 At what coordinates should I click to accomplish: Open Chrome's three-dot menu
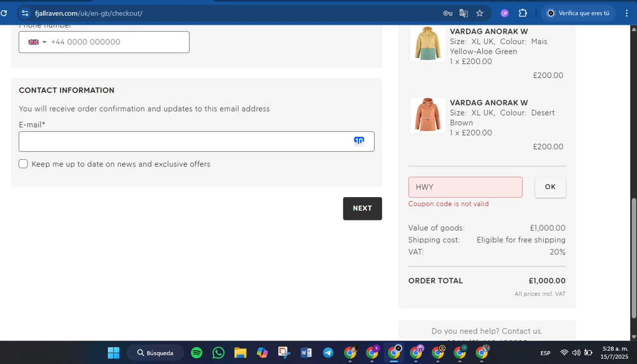pos(627,13)
